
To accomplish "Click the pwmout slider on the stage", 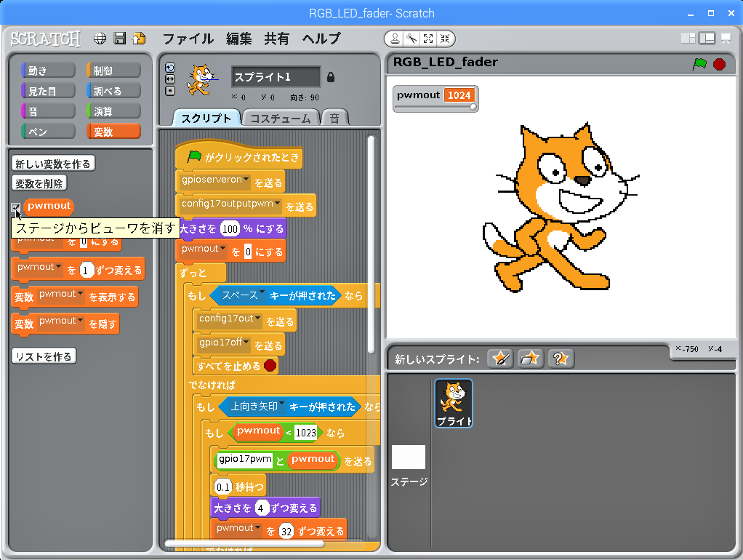I will (x=435, y=108).
